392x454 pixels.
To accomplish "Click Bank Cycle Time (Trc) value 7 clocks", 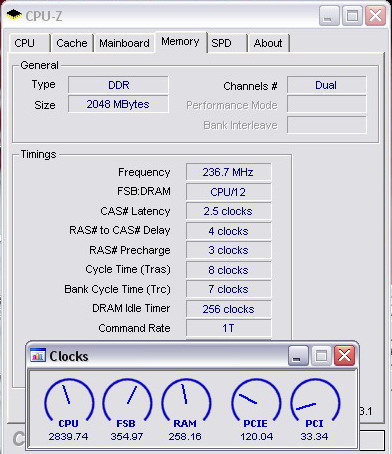I will 228,289.
